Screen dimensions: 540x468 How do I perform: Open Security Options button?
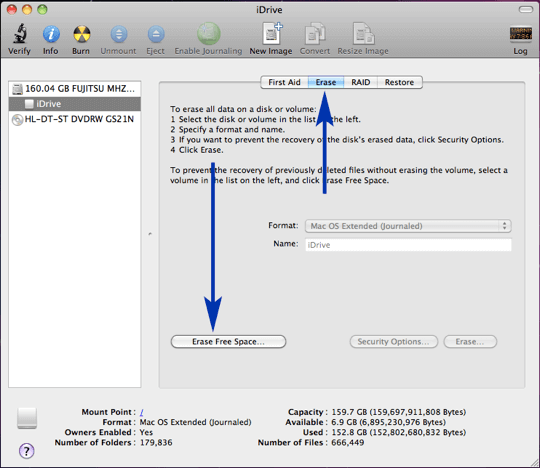coord(394,342)
